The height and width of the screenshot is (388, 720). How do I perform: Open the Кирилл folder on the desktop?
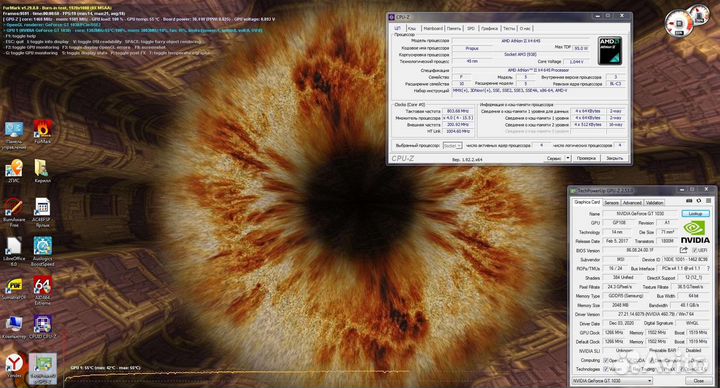click(x=42, y=171)
